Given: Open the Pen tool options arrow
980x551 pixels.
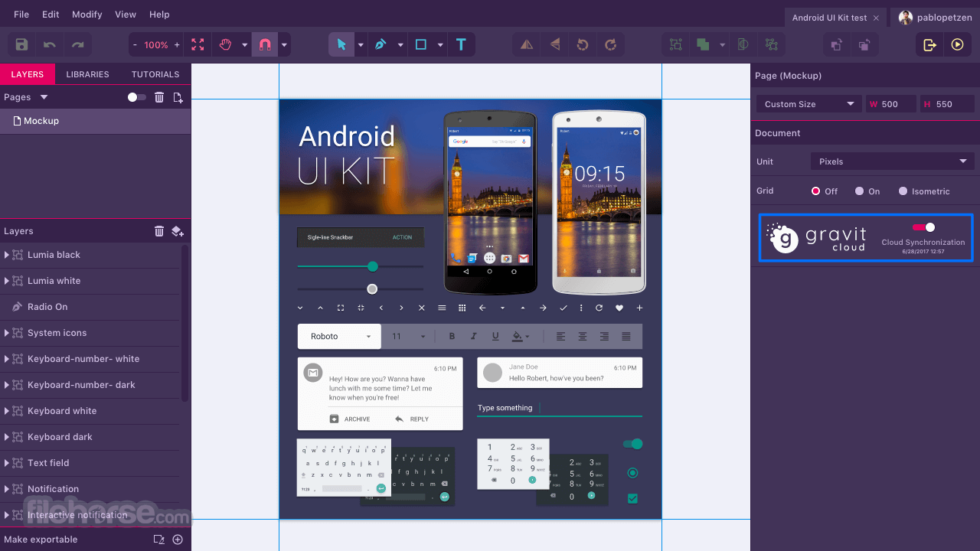Looking at the screenshot, I should point(400,45).
